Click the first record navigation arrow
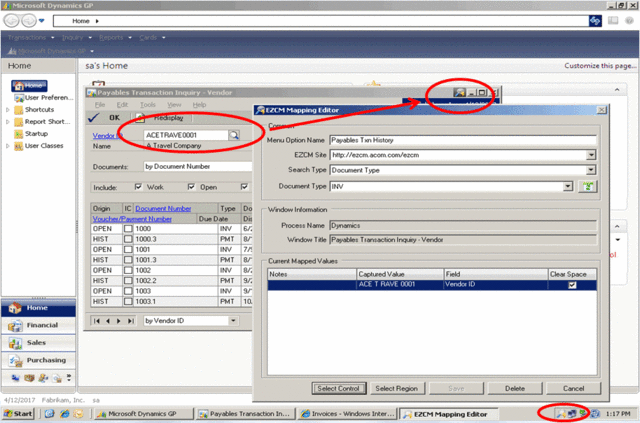 click(97, 321)
